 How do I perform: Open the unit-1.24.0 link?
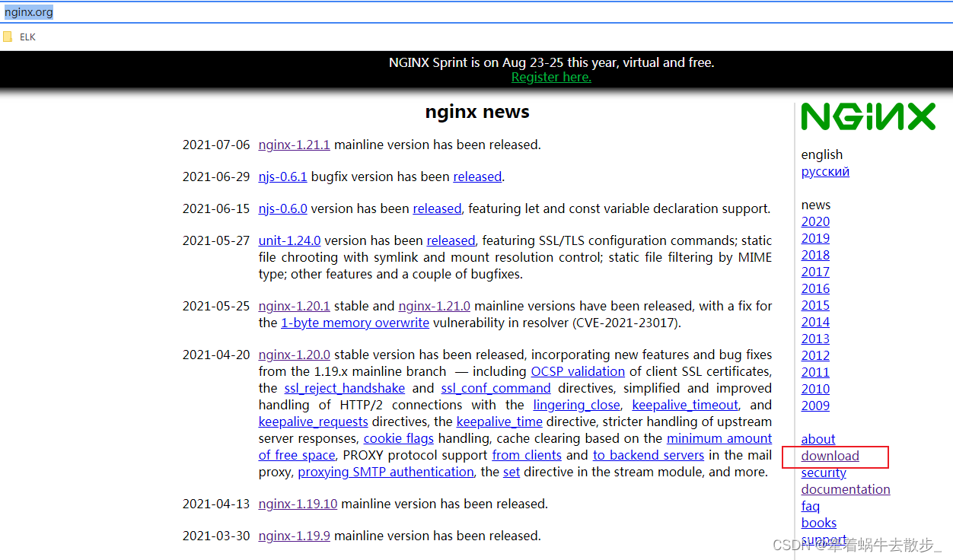289,240
